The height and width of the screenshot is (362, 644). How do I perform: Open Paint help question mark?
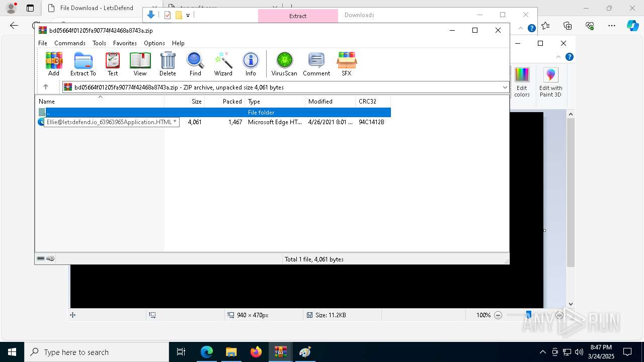pos(570,57)
